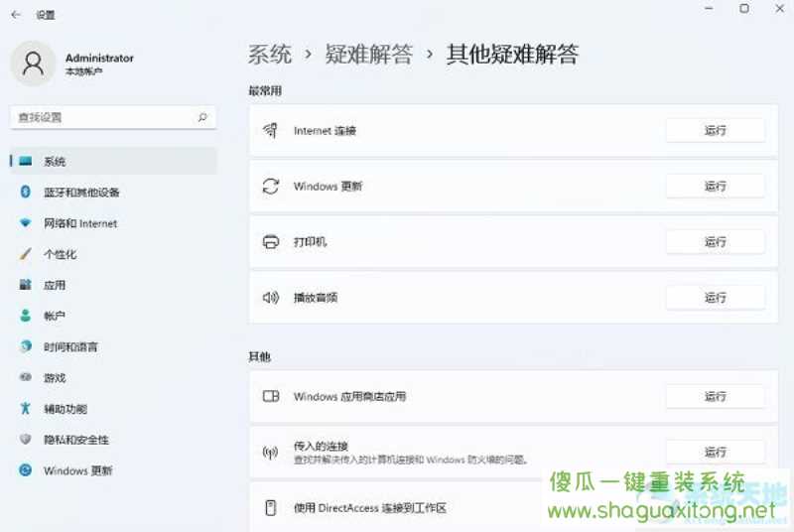
Task: Open Windows 更新 in sidebar
Action: 113,470
